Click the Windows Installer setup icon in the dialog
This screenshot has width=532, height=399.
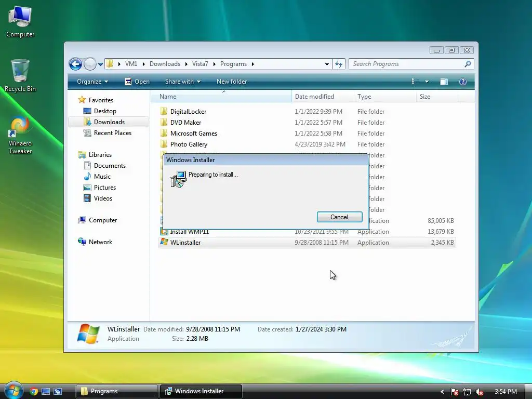coord(178,179)
